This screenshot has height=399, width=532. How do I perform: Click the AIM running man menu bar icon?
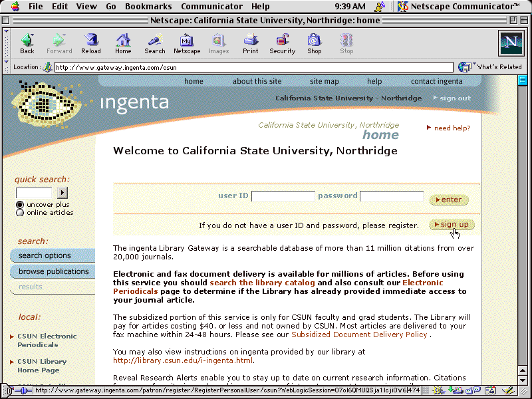coord(380,6)
